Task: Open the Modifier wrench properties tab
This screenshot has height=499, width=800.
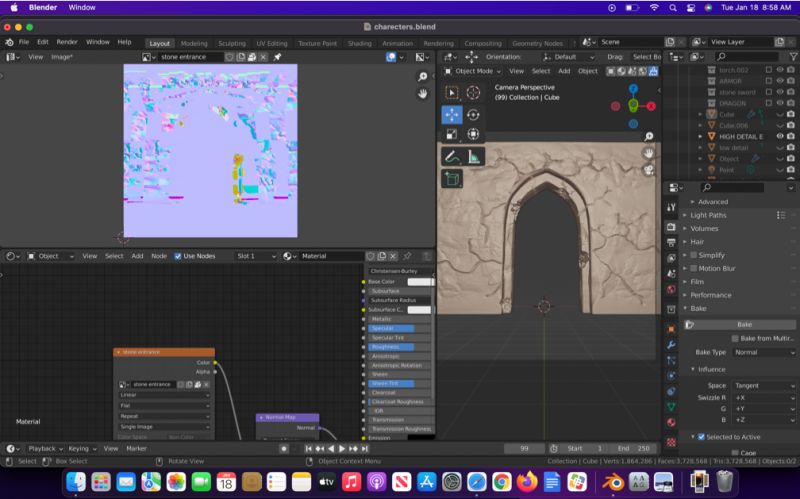Action: point(671,345)
